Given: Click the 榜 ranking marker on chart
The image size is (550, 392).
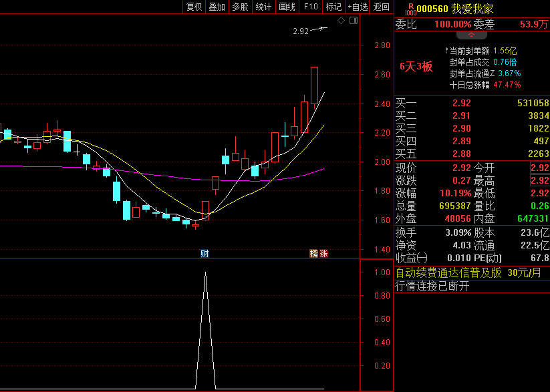Looking at the screenshot, I should 313,254.
